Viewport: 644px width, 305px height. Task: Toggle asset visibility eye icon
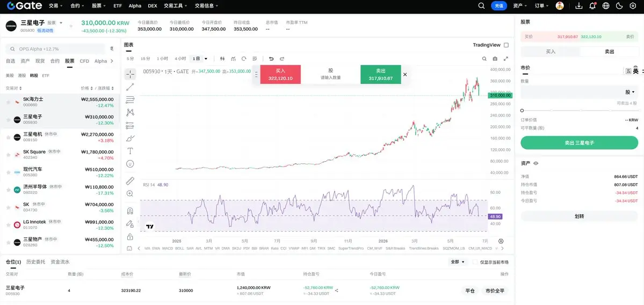[536, 163]
